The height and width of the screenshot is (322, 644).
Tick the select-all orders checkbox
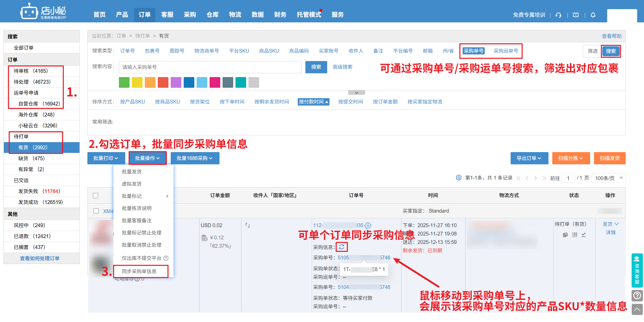(x=96, y=196)
